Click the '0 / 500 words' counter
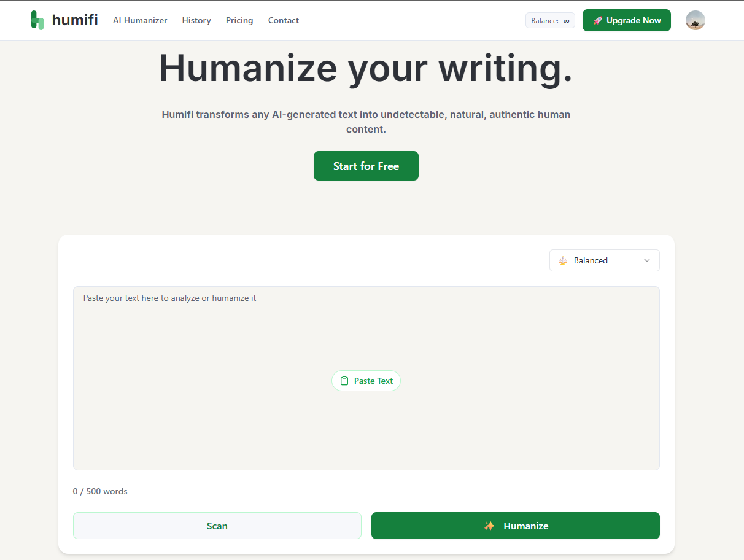The height and width of the screenshot is (560, 744). pos(100,491)
